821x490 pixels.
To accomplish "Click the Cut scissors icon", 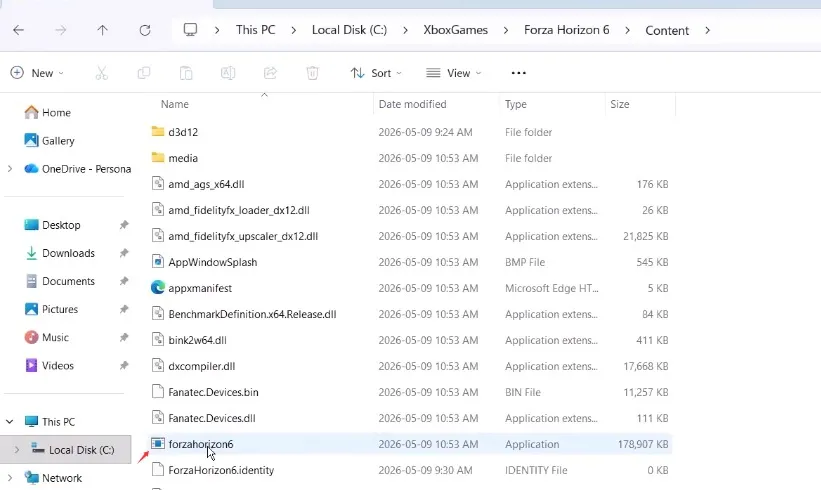I will pyautogui.click(x=102, y=73).
